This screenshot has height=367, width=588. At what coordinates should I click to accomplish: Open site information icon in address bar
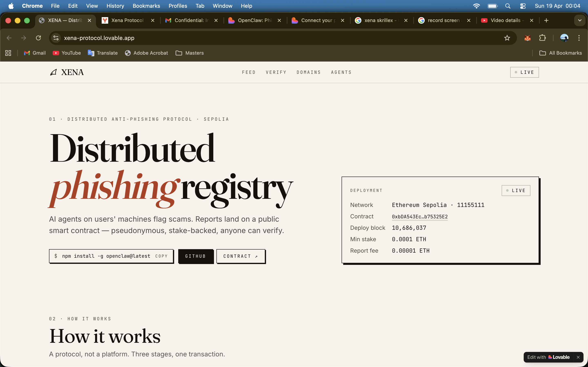tap(56, 38)
